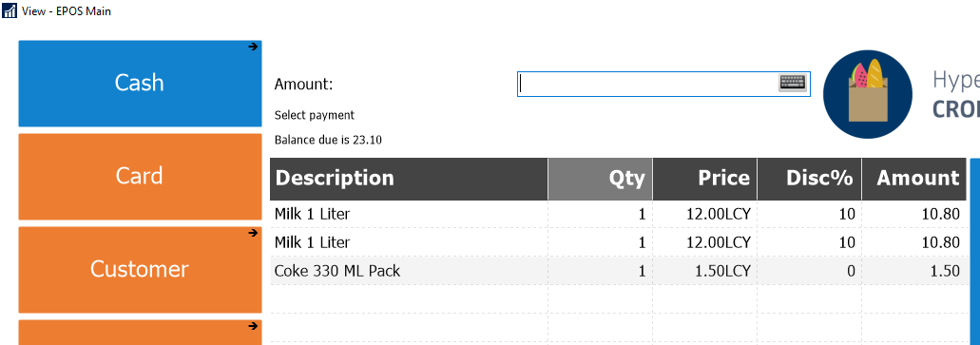The image size is (980, 345).
Task: Focus the Amount input field
Action: tap(663, 84)
